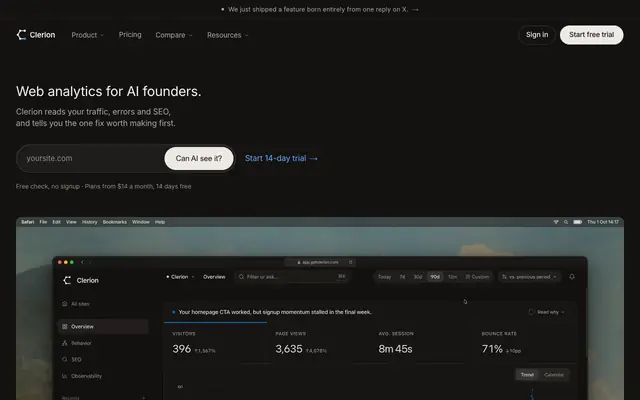
Task: Click the Observability chart icon in sidebar
Action: [64, 376]
